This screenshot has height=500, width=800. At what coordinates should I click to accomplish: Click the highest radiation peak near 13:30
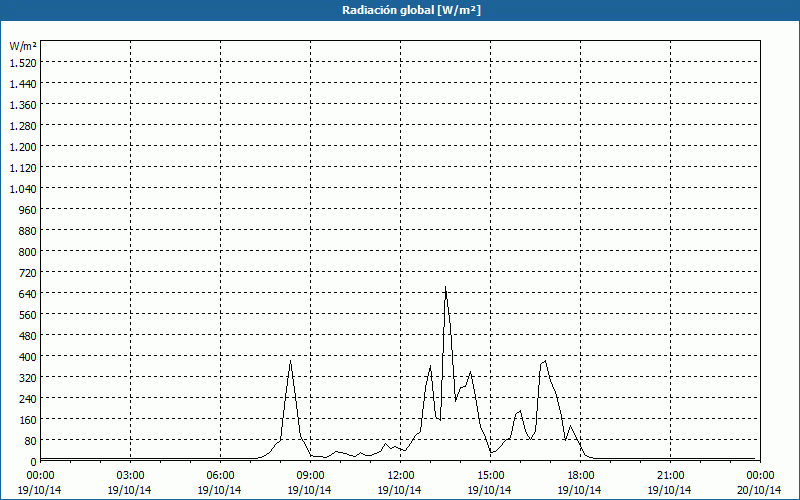[x=445, y=287]
